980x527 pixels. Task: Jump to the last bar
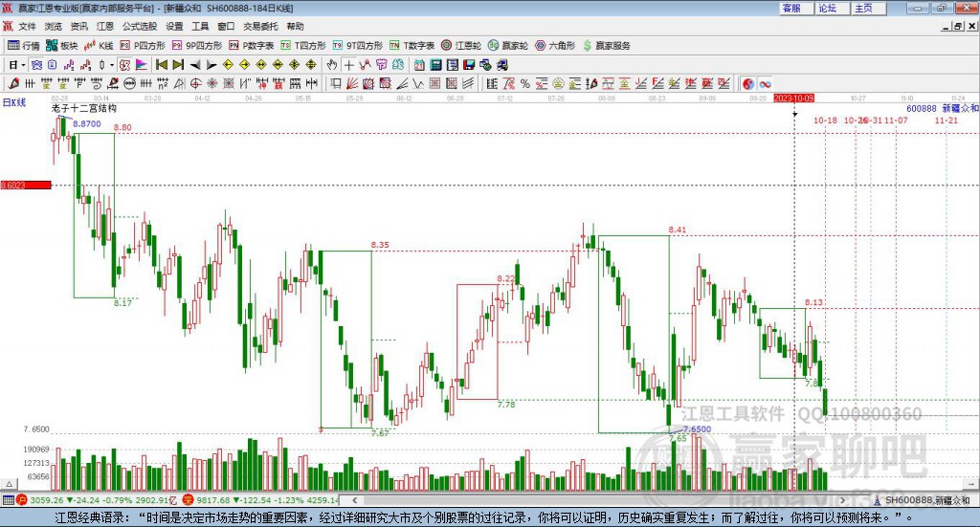(x=178, y=65)
